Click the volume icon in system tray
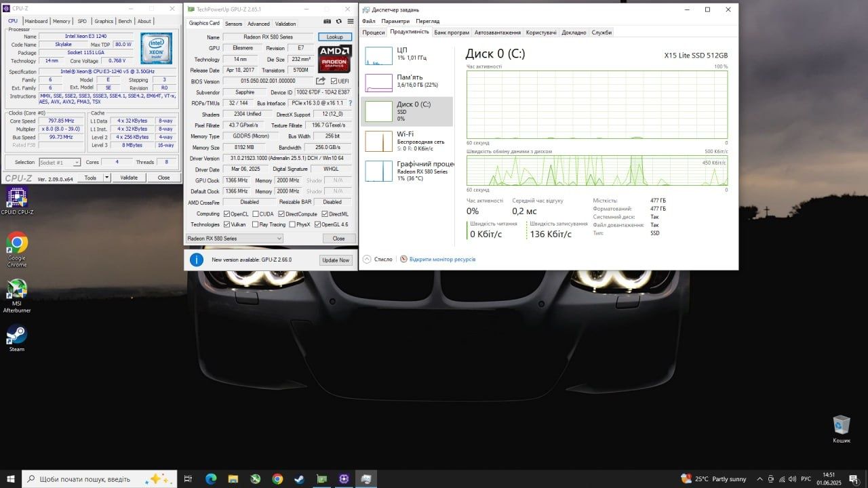Viewport: 868px width, 488px height. pyautogui.click(x=792, y=479)
